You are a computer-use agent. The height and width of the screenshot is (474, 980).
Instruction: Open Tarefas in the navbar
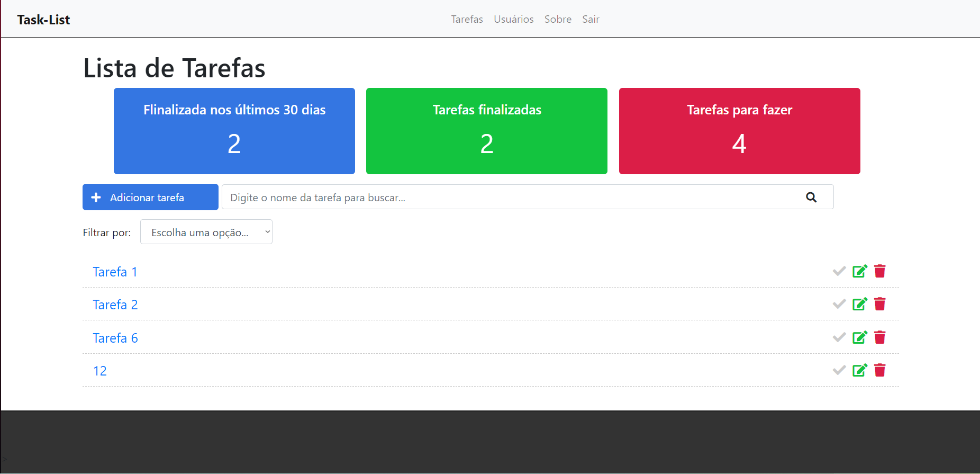click(x=467, y=19)
